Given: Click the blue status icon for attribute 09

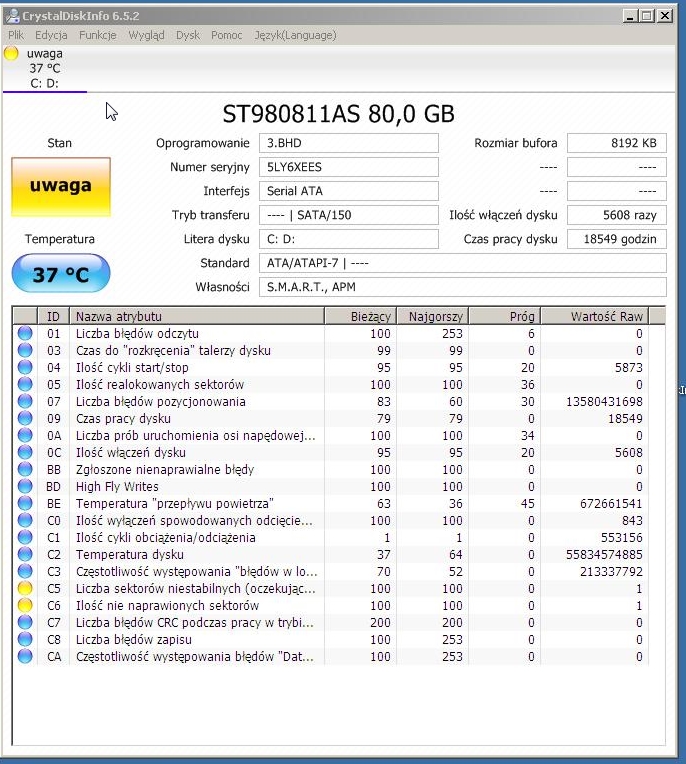Looking at the screenshot, I should click(25, 418).
